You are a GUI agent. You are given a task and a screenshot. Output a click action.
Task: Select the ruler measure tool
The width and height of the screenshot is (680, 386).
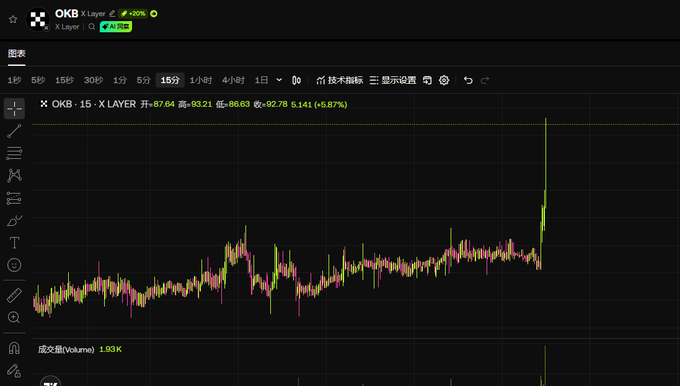click(x=14, y=295)
